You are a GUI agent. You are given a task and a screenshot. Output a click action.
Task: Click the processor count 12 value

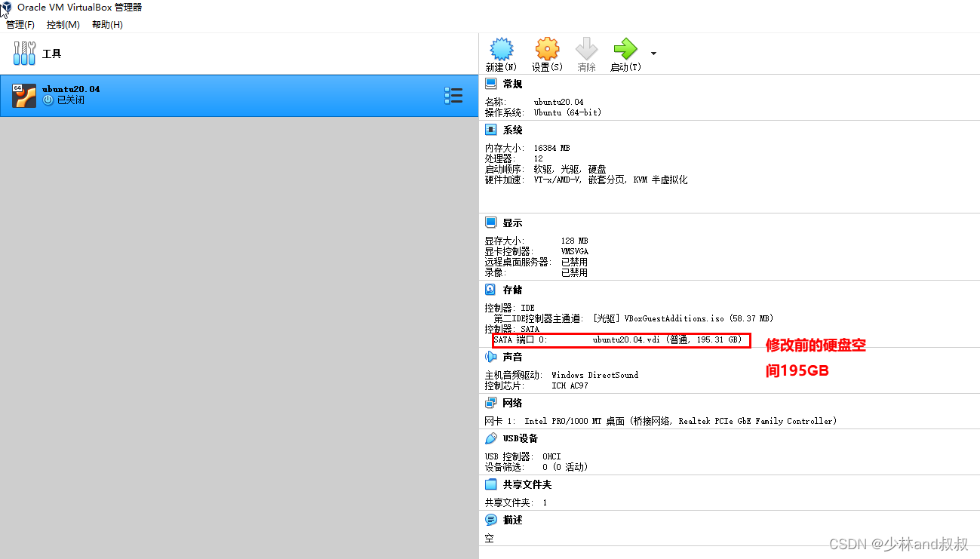pyautogui.click(x=538, y=159)
